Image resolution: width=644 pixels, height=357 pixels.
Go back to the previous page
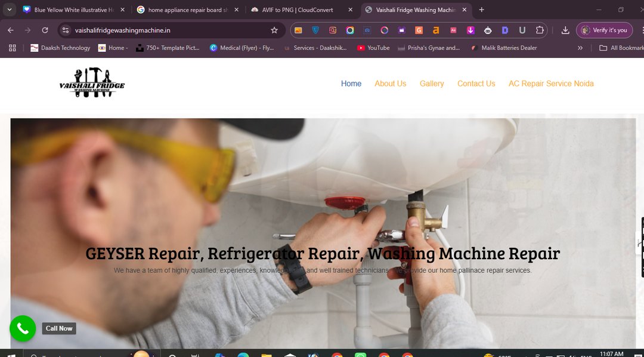11,30
